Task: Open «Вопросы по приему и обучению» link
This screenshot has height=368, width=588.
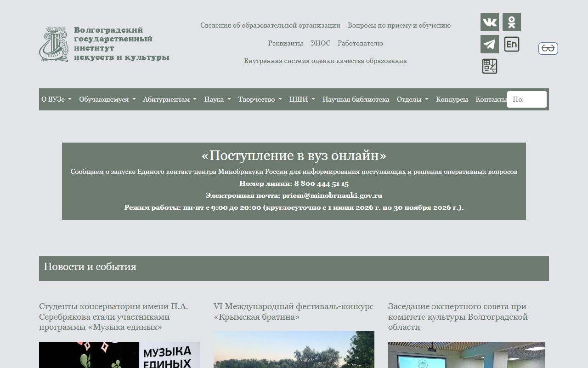Action: point(399,25)
